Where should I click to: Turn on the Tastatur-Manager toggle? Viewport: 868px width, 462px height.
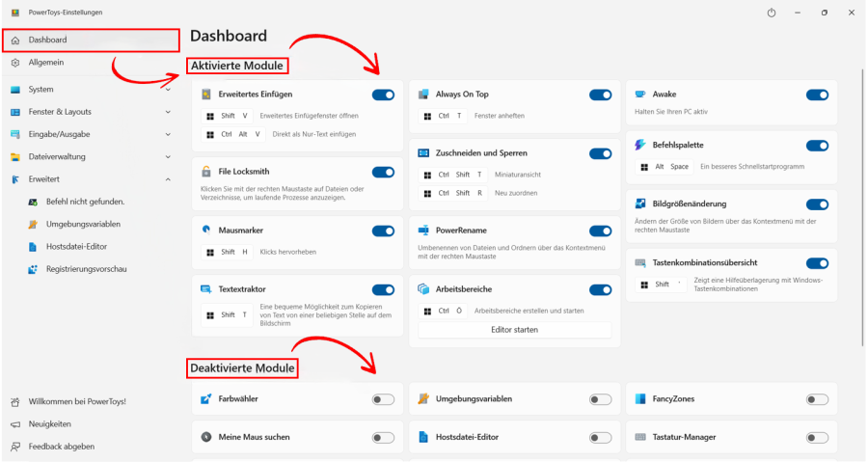tap(817, 438)
